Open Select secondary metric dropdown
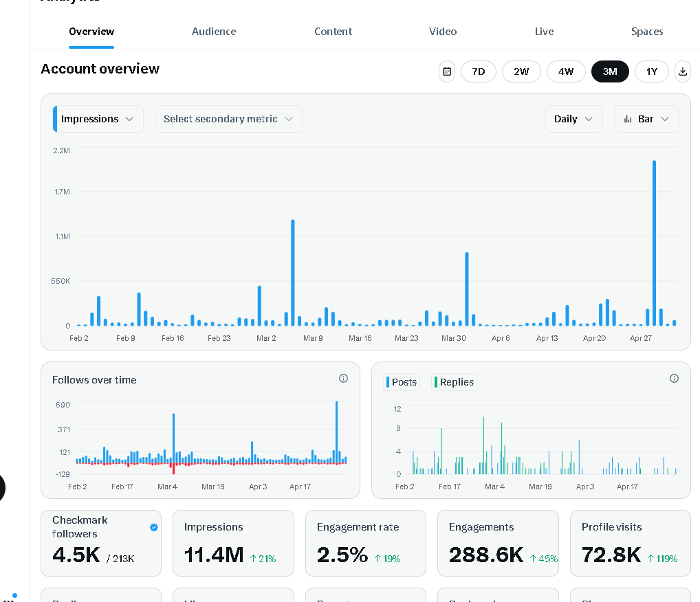The height and width of the screenshot is (602, 700). pyautogui.click(x=228, y=119)
